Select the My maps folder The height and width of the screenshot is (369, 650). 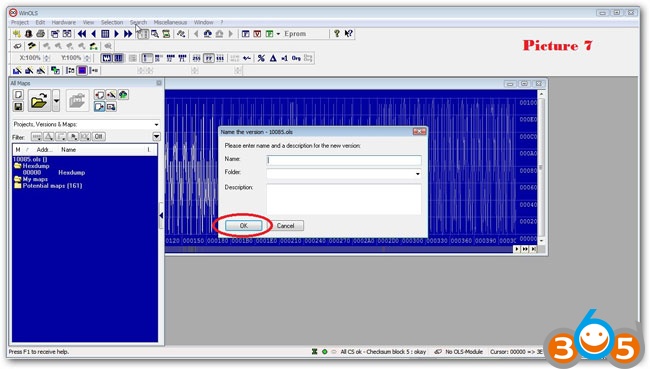[31, 179]
